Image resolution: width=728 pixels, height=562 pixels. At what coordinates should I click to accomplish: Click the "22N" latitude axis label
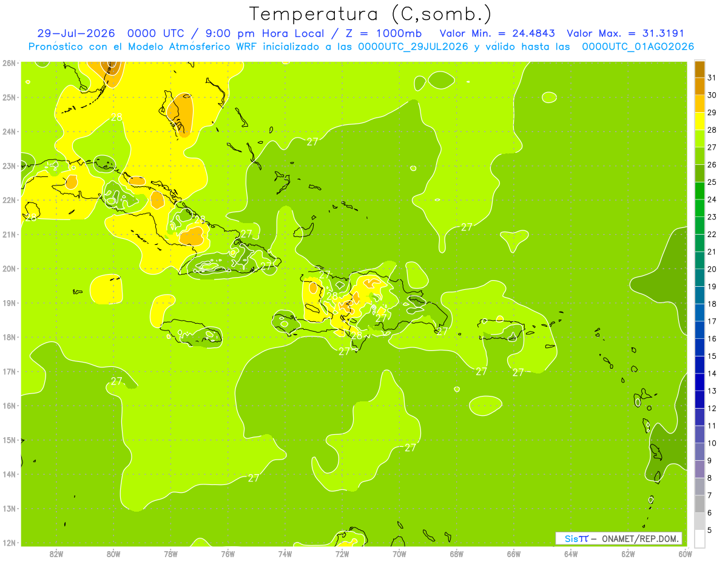9,200
